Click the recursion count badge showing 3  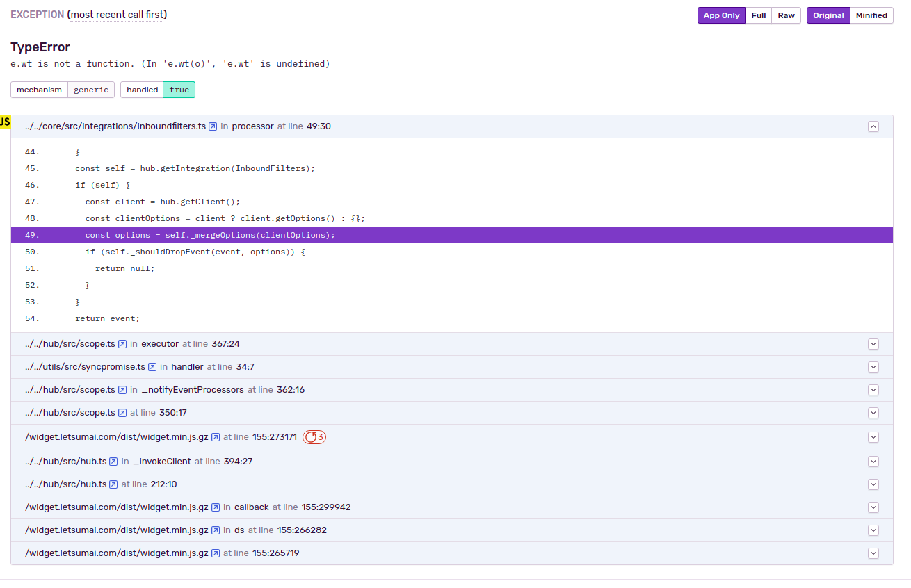(314, 437)
